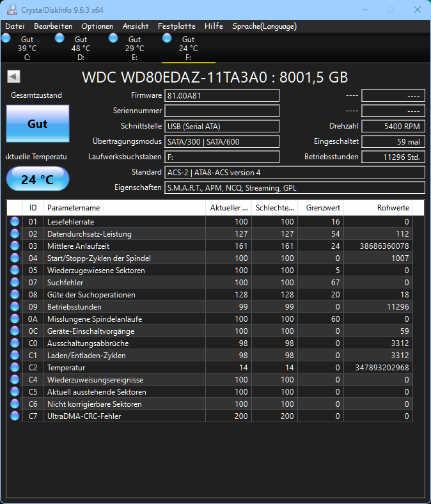Click the Schlechte column header
This screenshot has height=504, width=431.
click(274, 208)
